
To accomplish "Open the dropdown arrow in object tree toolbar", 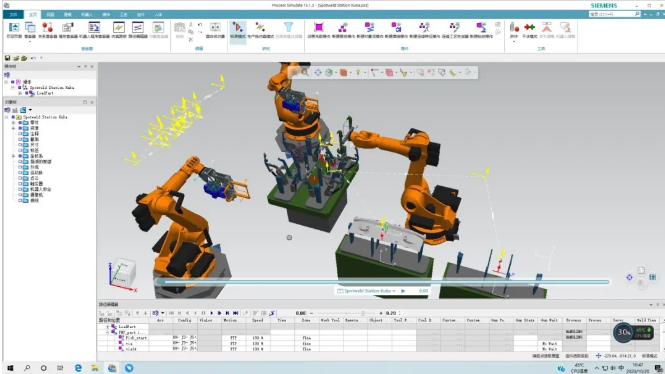I will coord(31,110).
